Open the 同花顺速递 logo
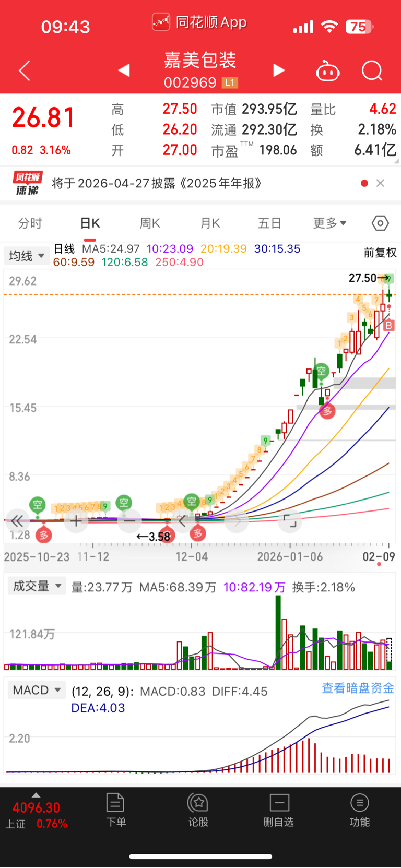The width and height of the screenshot is (401, 868). click(27, 183)
